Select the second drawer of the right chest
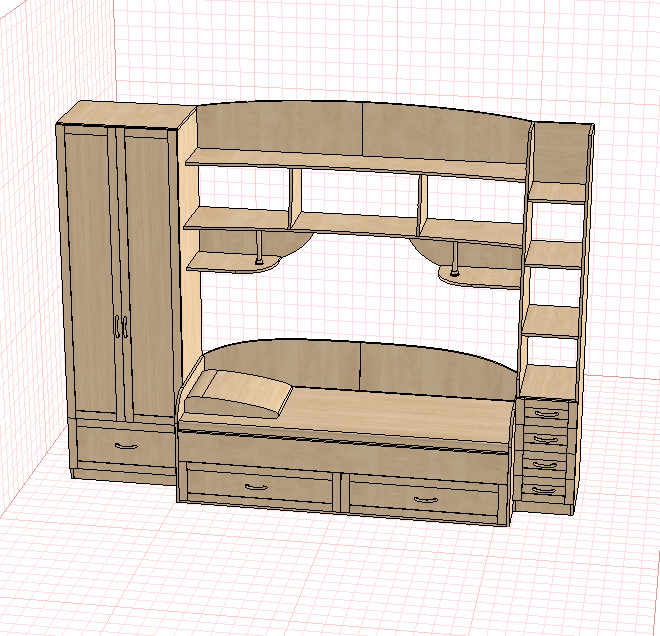660x636 pixels. 546,440
